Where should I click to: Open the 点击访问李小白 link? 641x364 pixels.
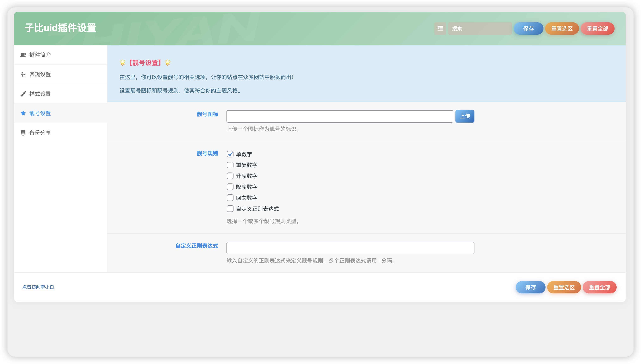click(x=38, y=287)
